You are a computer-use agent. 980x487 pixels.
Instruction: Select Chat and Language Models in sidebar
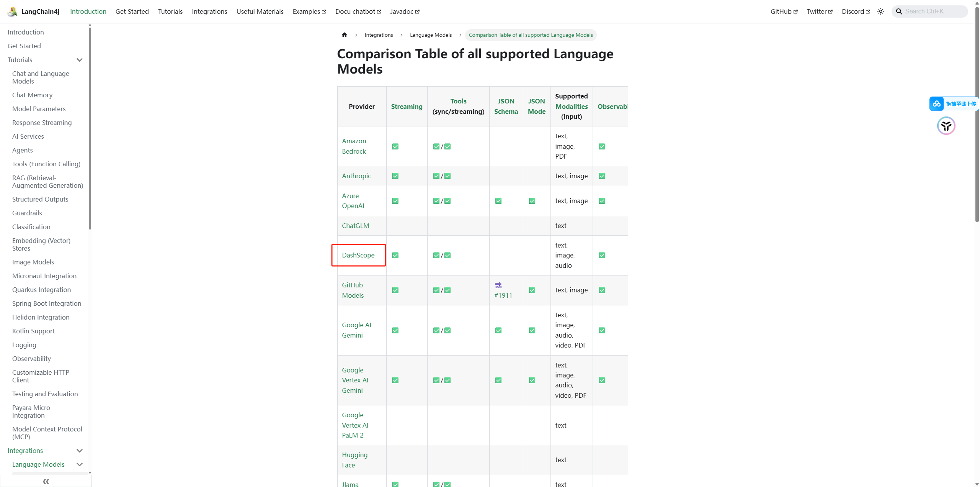tap(41, 77)
